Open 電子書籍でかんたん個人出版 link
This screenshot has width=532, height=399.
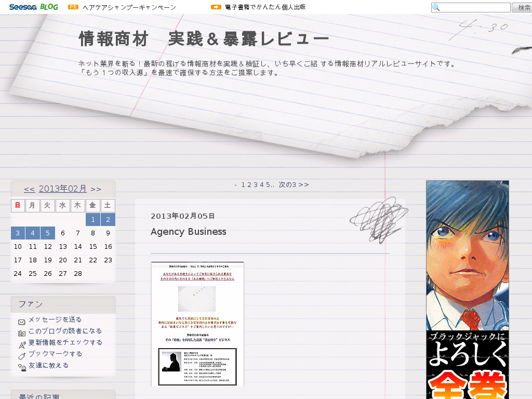click(x=265, y=7)
